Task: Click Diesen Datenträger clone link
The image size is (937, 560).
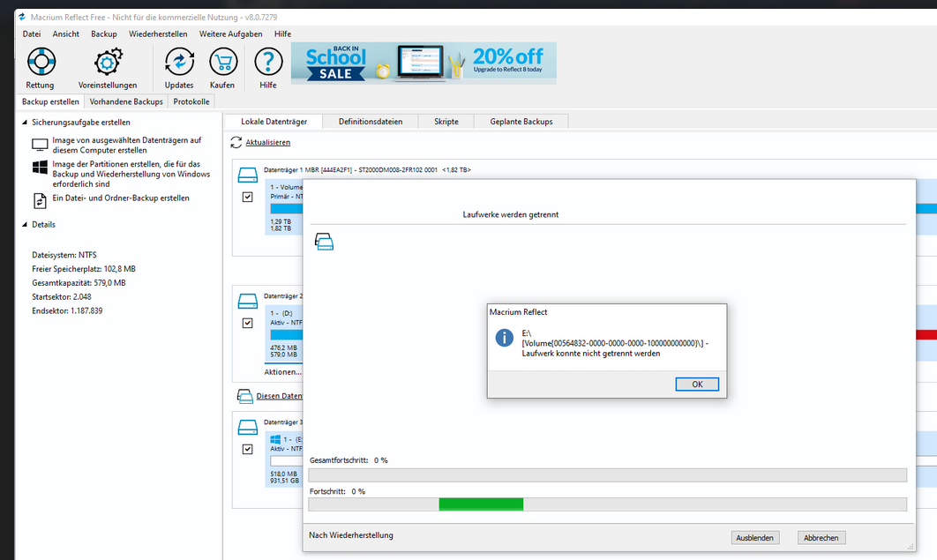Action: pyautogui.click(x=279, y=396)
